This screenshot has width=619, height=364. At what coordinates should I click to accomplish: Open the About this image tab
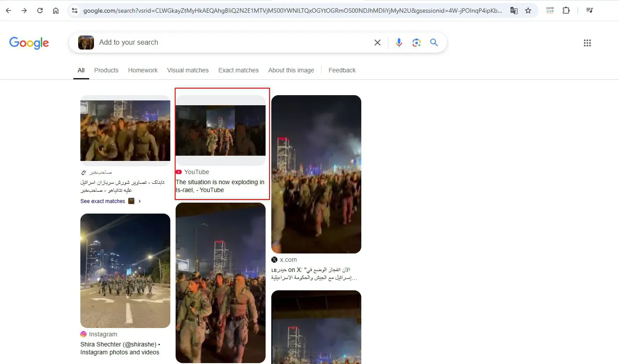coord(291,70)
